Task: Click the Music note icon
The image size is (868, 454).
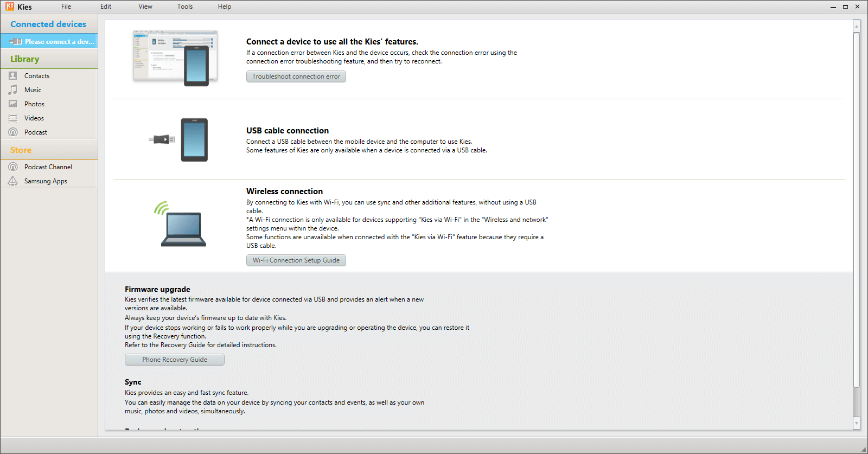Action: [13, 90]
